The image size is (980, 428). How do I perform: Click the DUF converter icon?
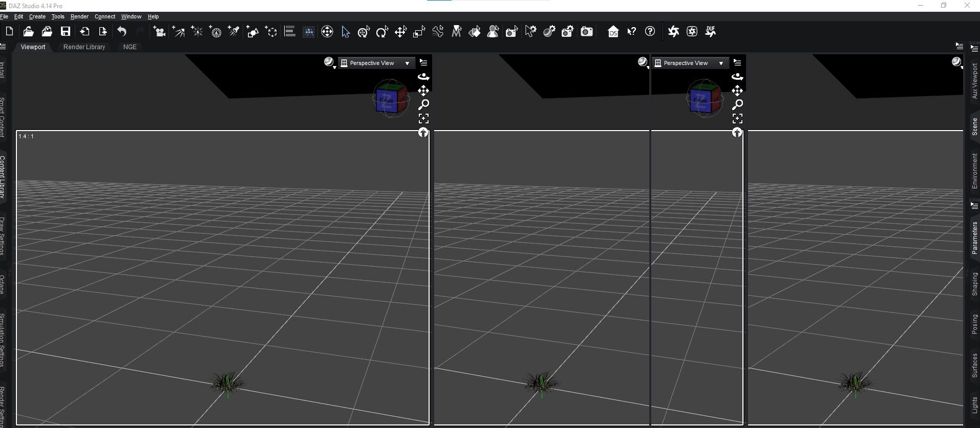[711, 32]
